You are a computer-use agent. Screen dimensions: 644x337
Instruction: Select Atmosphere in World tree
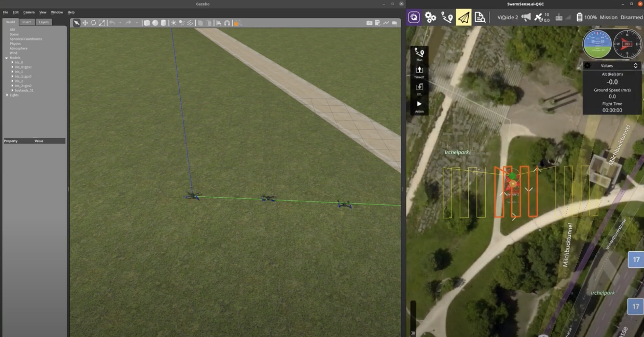(x=18, y=48)
